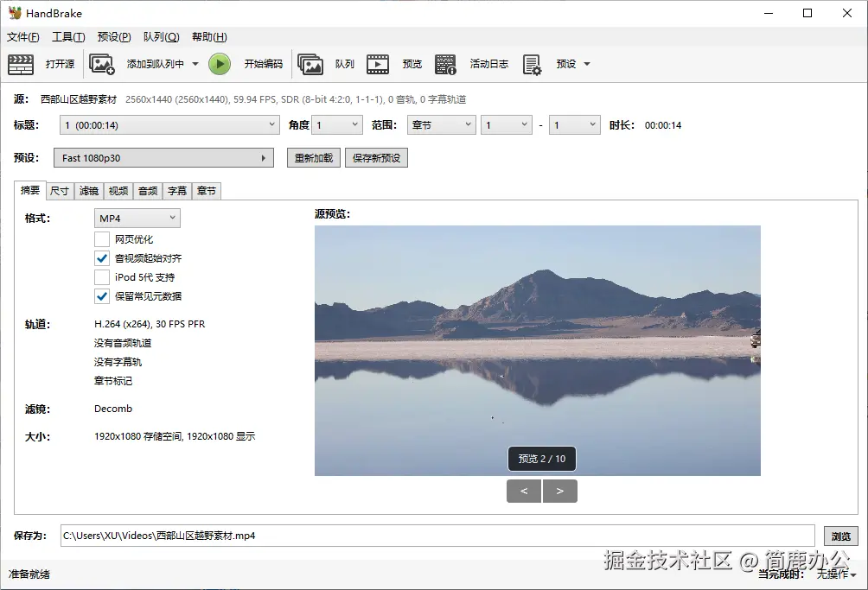868x590 pixels.
Task: Click the 浏览 browse button
Action: (x=841, y=536)
